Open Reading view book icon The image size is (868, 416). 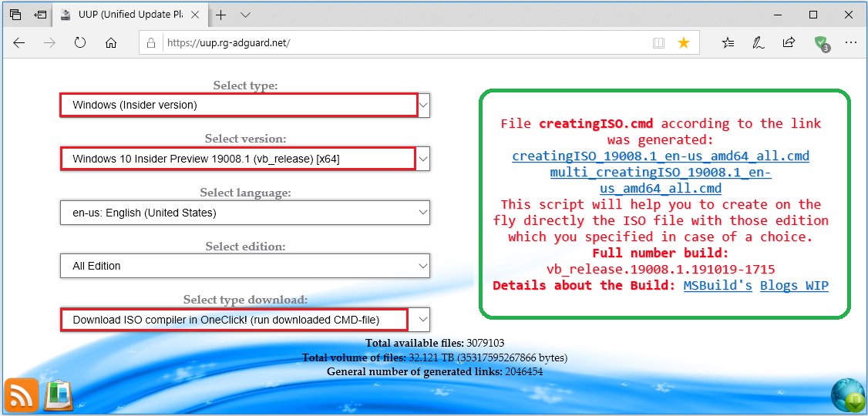pos(658,43)
